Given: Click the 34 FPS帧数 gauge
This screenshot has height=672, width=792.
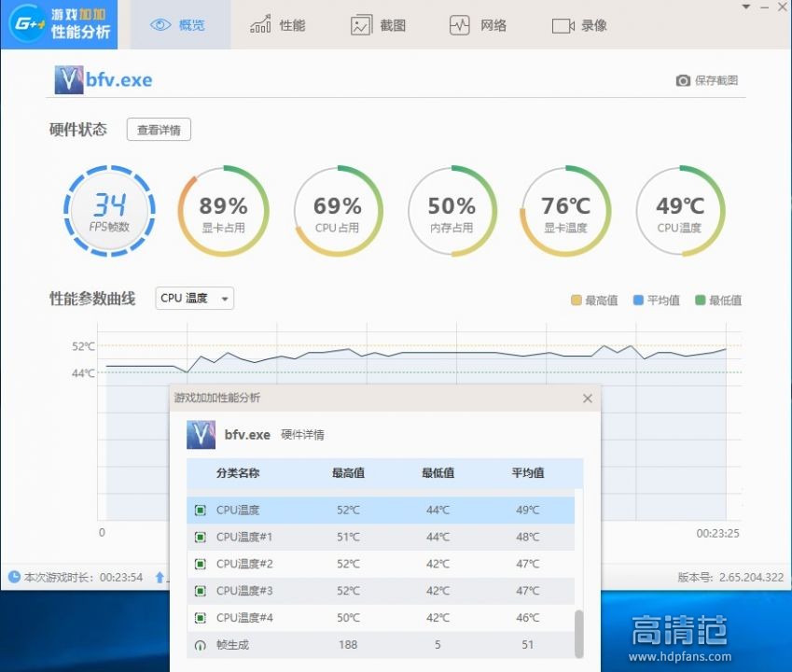Looking at the screenshot, I should coord(109,211).
